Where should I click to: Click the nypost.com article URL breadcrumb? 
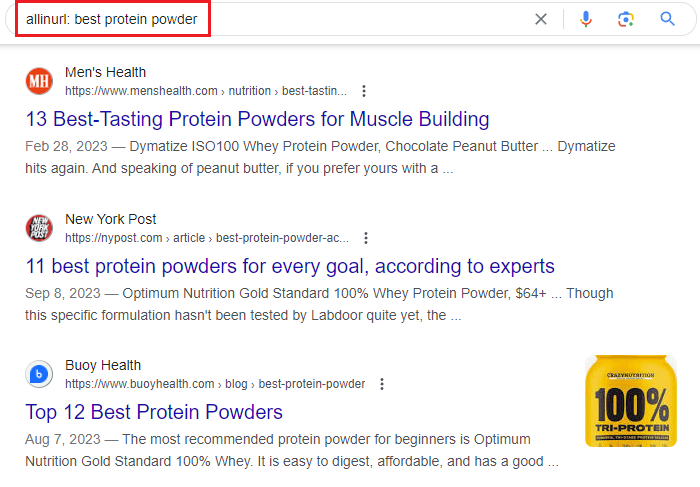207,238
